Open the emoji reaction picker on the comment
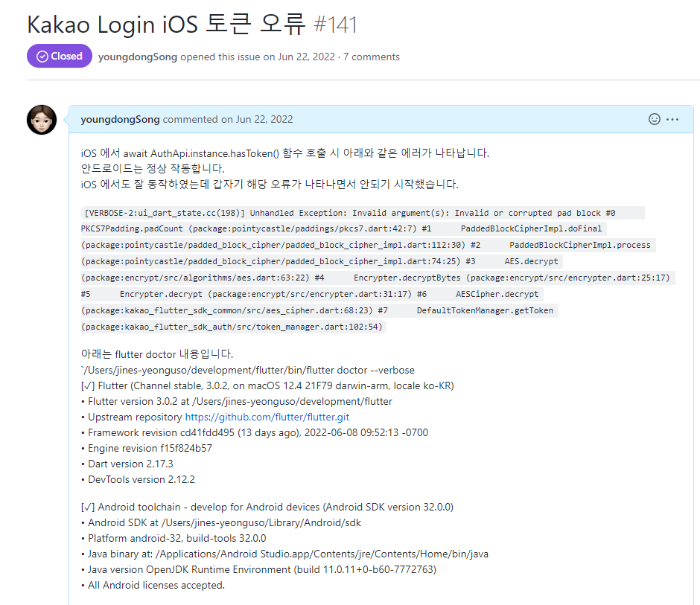 point(654,119)
